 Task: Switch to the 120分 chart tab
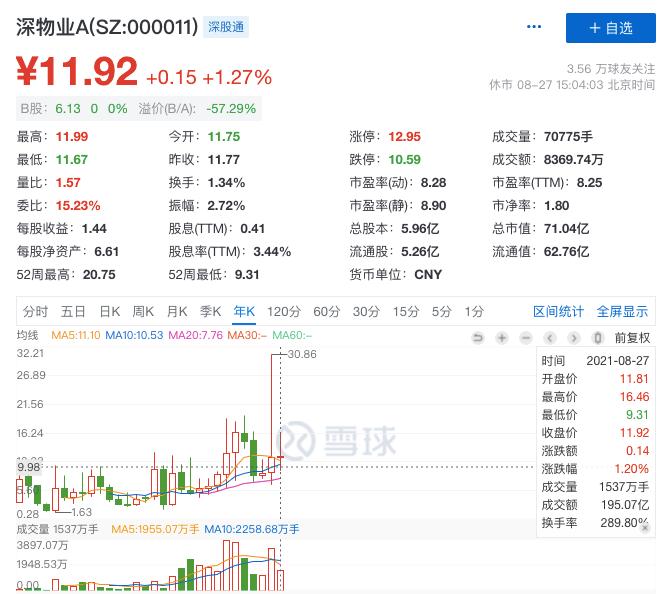tap(284, 311)
